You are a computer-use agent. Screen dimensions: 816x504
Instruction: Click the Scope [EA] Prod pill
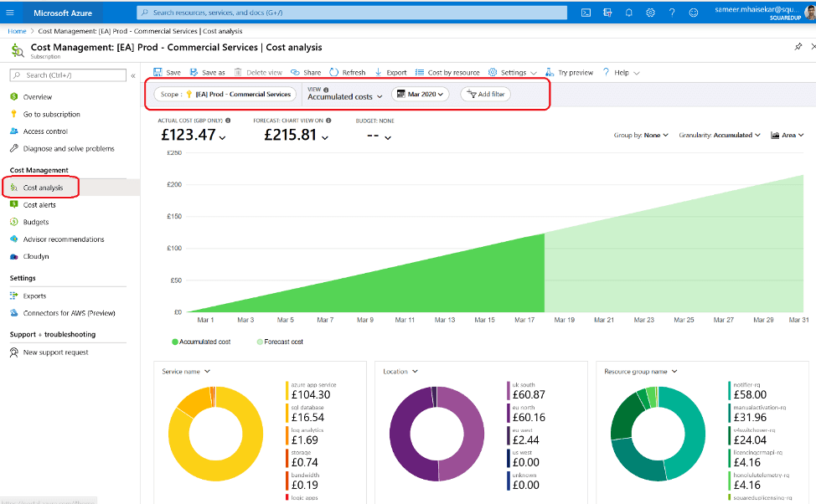click(225, 94)
